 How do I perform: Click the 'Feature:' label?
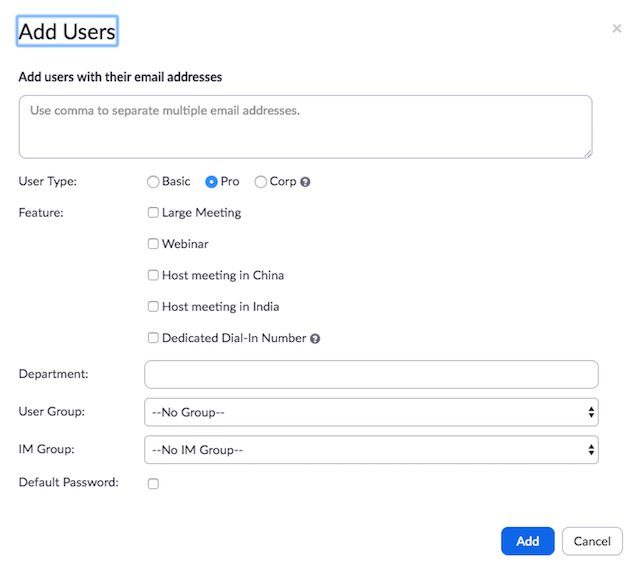41,213
